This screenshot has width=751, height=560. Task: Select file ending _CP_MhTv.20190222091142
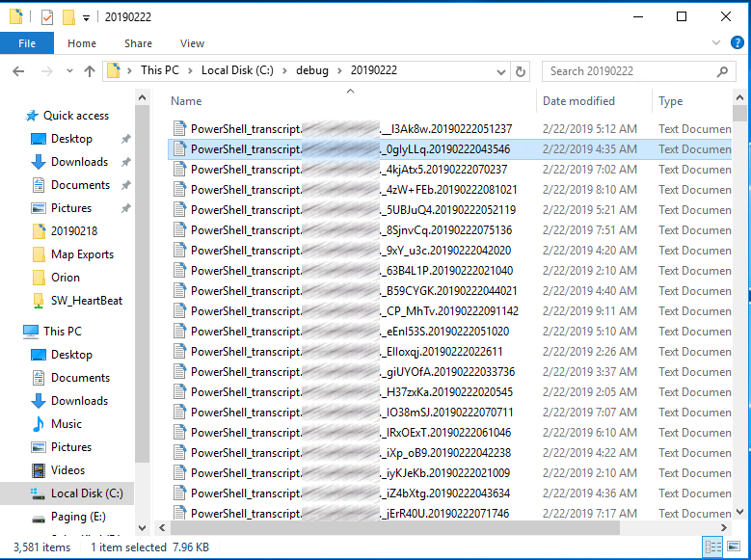click(449, 311)
